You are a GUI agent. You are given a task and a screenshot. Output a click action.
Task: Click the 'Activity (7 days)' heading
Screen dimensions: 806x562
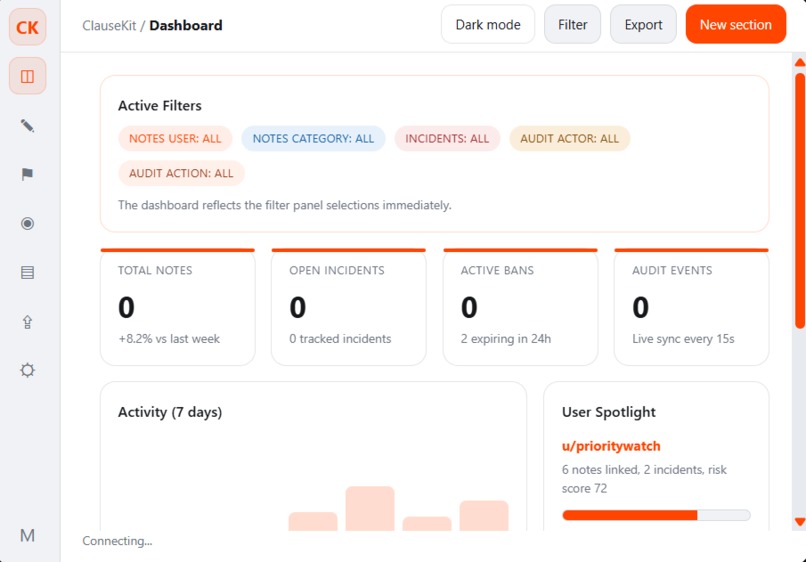[x=170, y=412]
